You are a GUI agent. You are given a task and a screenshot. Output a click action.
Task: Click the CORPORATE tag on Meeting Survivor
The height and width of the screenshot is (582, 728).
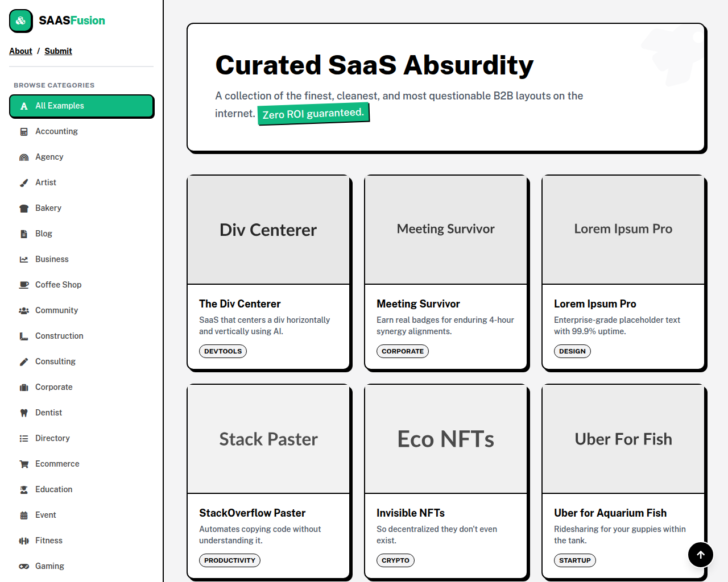tap(403, 351)
